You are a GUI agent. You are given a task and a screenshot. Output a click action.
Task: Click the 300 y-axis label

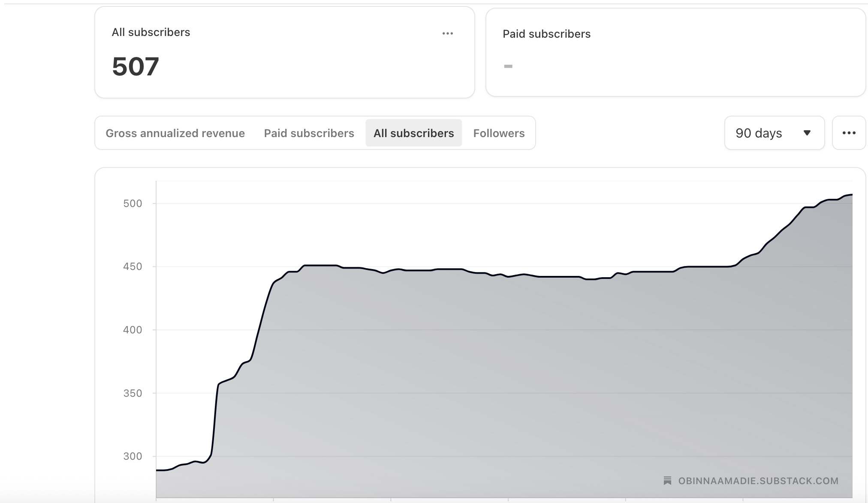coord(133,456)
